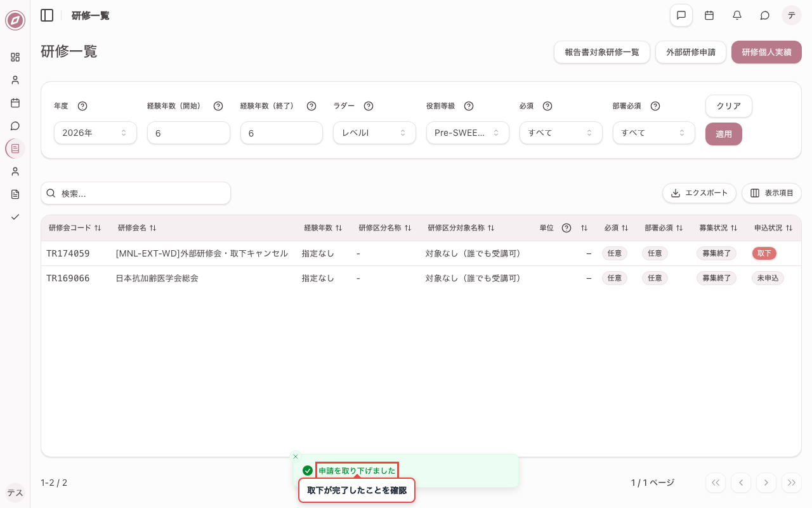Open the chat bubble icon in sidebar
Image resolution: width=812 pixels, height=508 pixels.
15,126
